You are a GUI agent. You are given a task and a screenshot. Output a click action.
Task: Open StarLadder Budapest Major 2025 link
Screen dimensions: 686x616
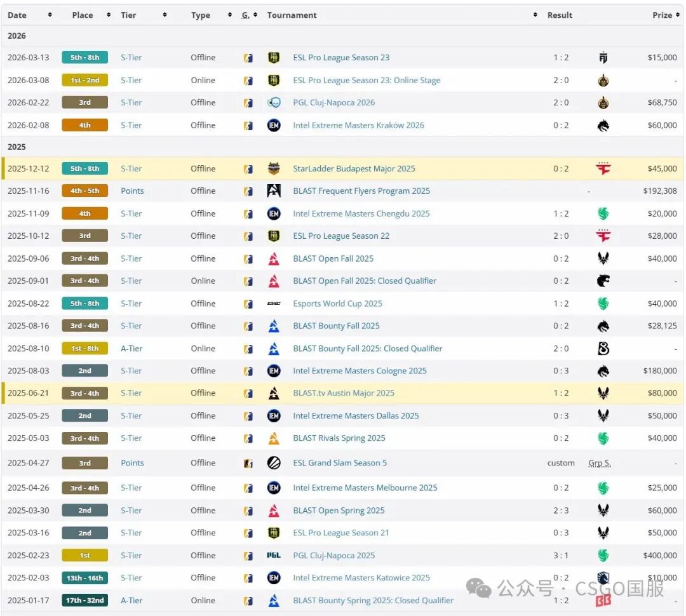(354, 169)
